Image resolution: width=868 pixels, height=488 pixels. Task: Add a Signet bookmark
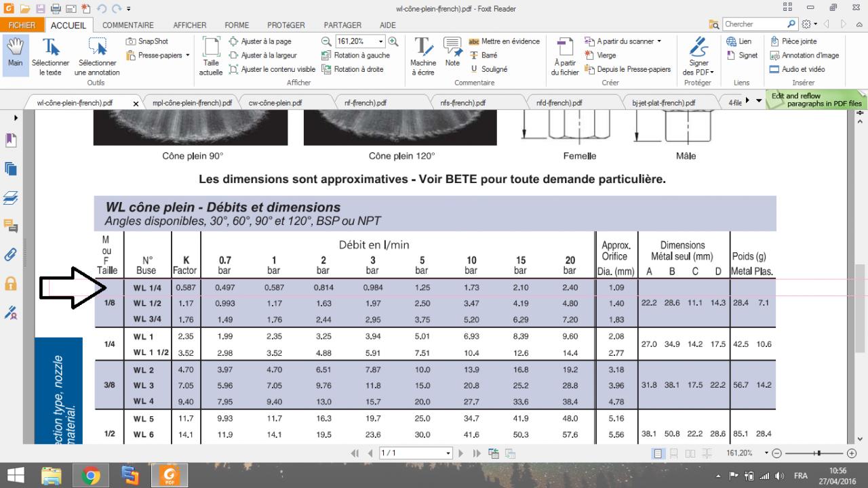pos(742,56)
